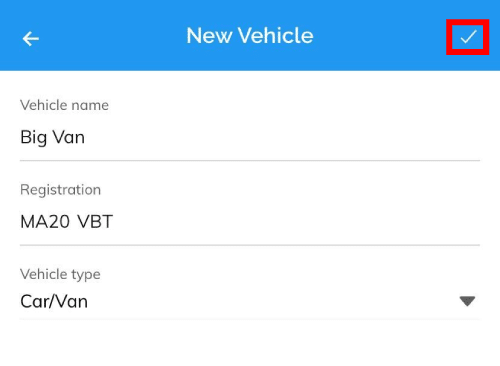Click the MA20 VBT registration text
500x366 pixels.
(67, 222)
